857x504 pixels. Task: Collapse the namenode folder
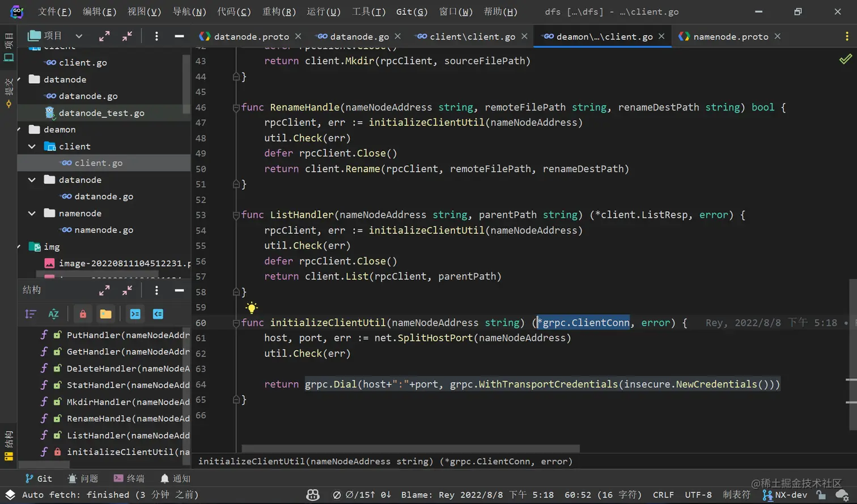[x=32, y=213]
